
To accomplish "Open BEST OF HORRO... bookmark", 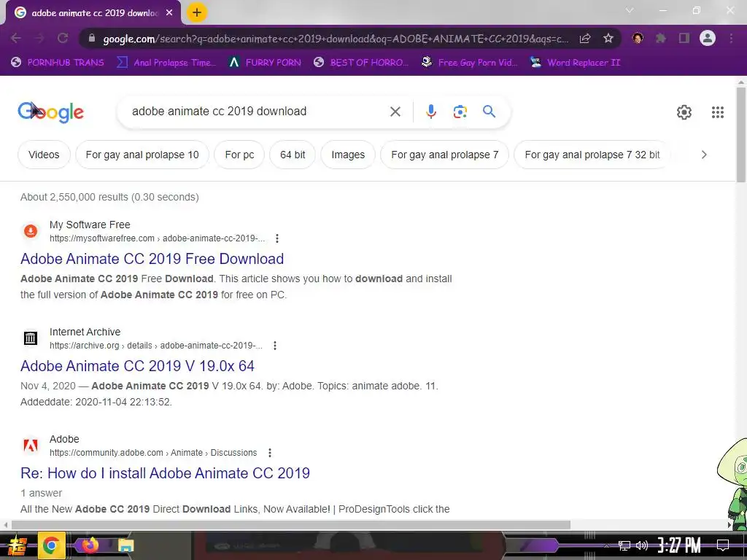I will click(x=361, y=63).
